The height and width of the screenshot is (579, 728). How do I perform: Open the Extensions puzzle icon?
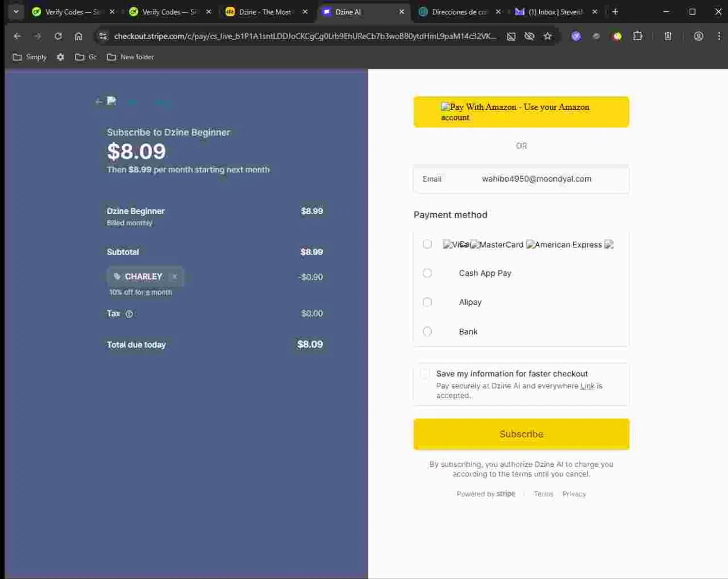[638, 36]
